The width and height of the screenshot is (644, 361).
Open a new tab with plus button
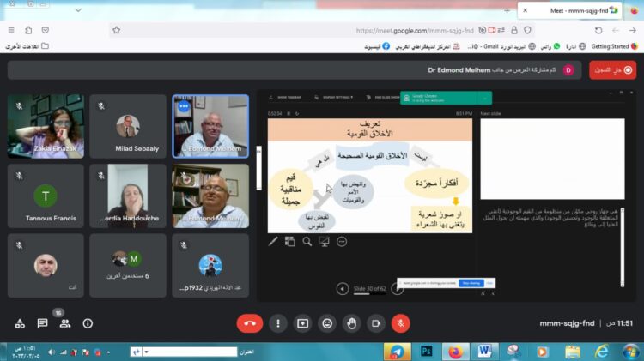point(507,10)
